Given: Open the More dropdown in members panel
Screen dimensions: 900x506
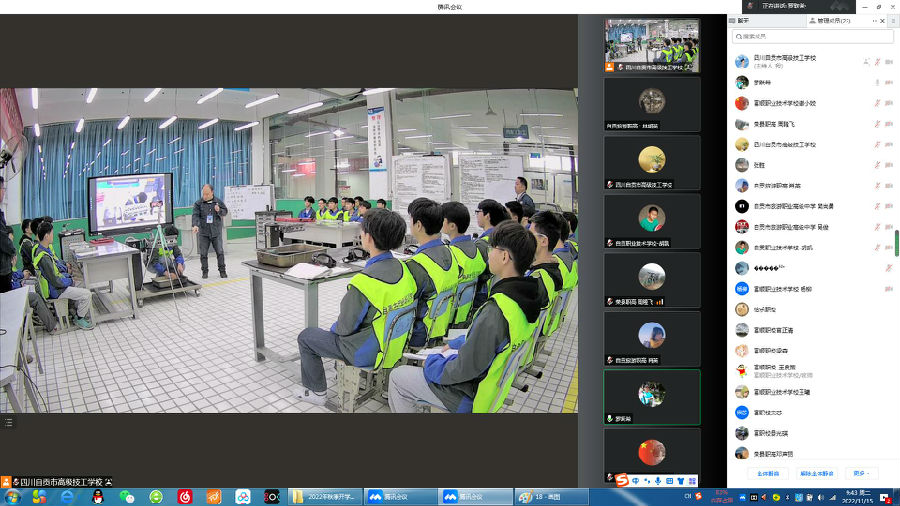Looking at the screenshot, I should pos(861,473).
